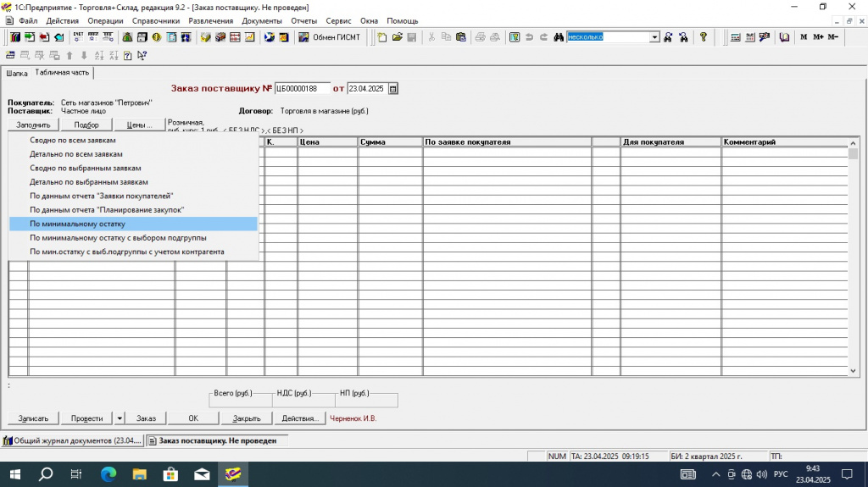868x487 pixels.
Task: Click the Записать button
Action: 33,418
